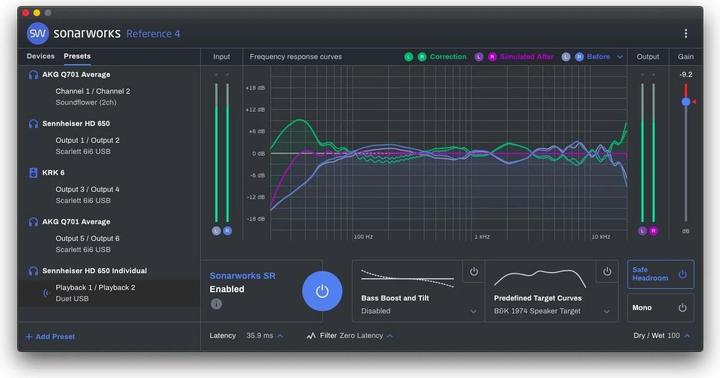Click the speaker icon beside KRK 6
Screen dimensions: 720x378
(33, 173)
